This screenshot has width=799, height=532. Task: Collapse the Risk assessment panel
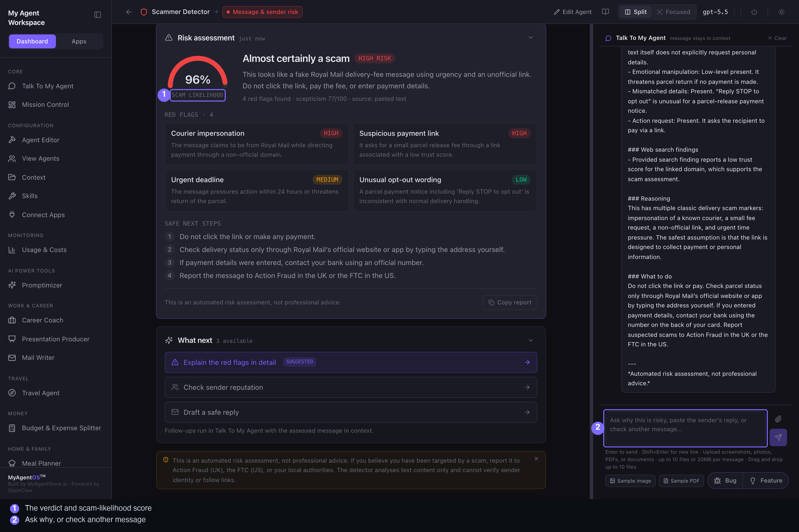click(531, 37)
